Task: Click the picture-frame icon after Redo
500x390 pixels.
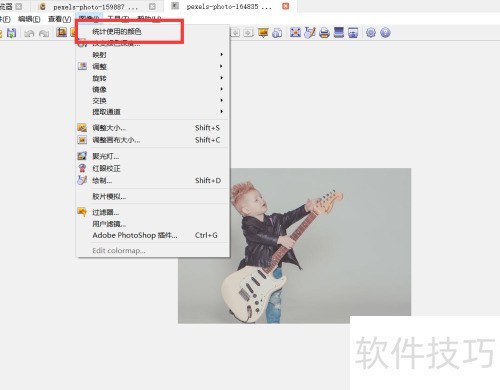Action: pyautogui.click(x=61, y=32)
